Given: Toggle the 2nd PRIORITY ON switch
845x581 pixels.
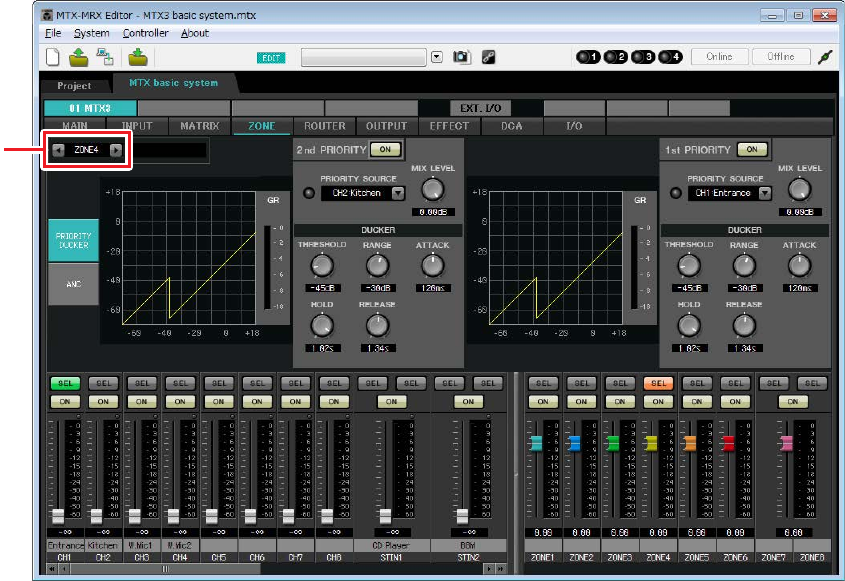Looking at the screenshot, I should (x=385, y=149).
